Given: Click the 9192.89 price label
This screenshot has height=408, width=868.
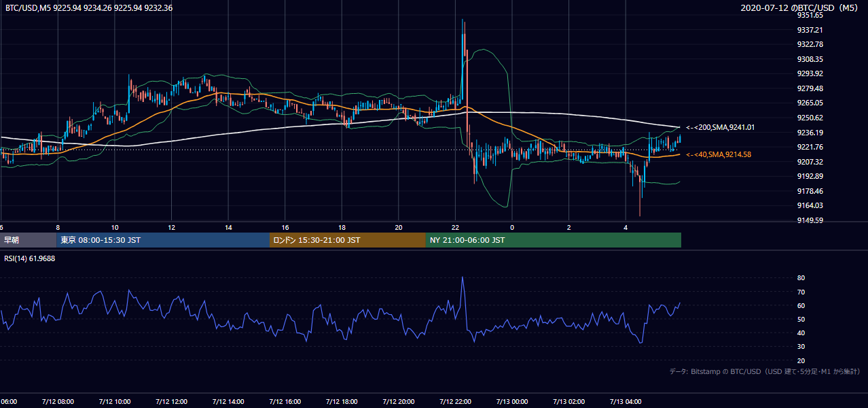Looking at the screenshot, I should 810,176.
